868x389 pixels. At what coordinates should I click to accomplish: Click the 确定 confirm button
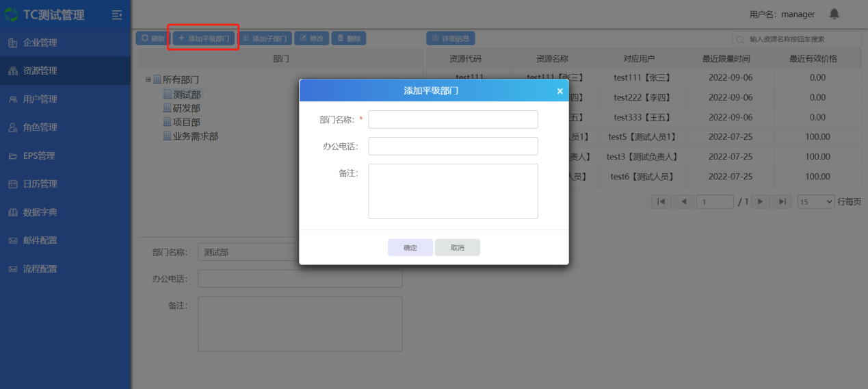[410, 247]
